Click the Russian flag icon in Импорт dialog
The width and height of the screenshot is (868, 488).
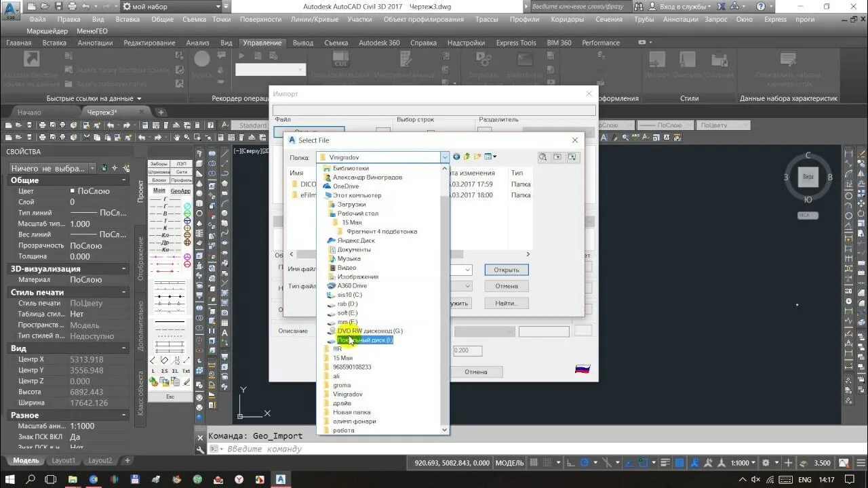[x=583, y=369]
